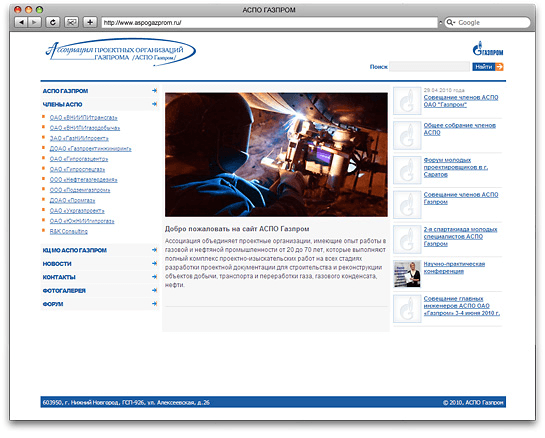Click the АСПО Газпром association logo
545x438 pixels.
(121, 52)
